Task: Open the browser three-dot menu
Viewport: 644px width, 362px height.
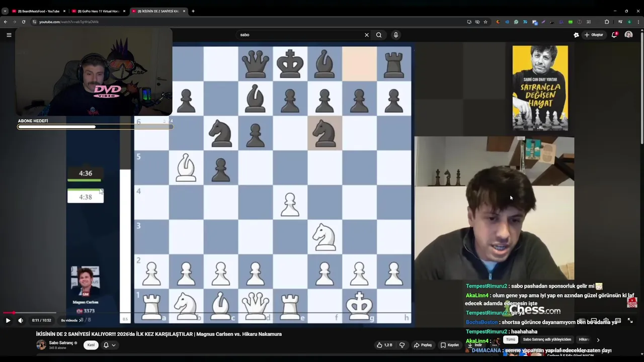Action: (x=638, y=22)
